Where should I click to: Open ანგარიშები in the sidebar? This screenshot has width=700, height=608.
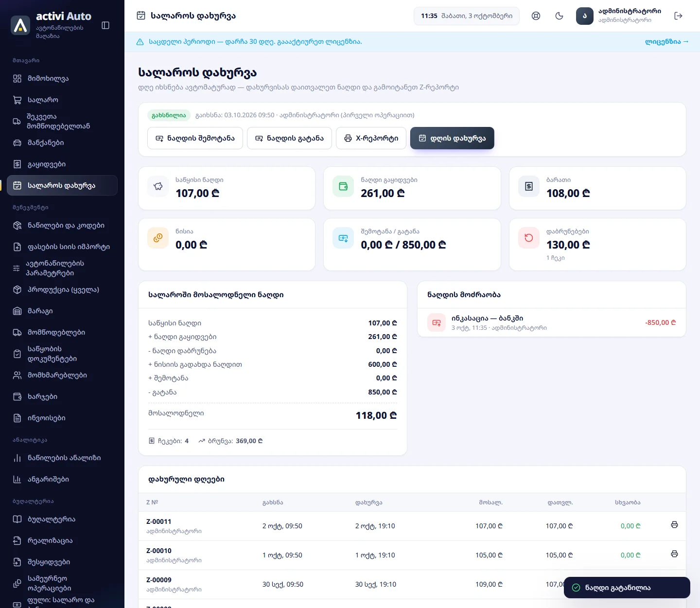[x=62, y=479]
